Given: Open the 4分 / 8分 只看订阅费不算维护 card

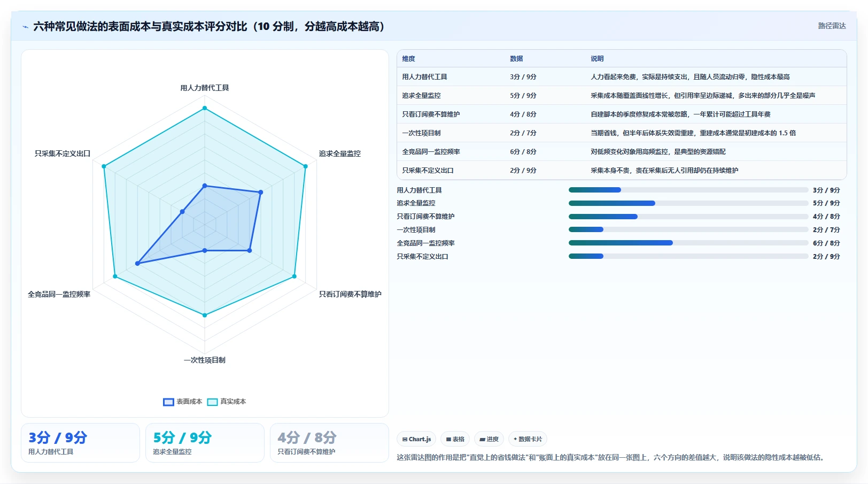Looking at the screenshot, I should (329, 443).
